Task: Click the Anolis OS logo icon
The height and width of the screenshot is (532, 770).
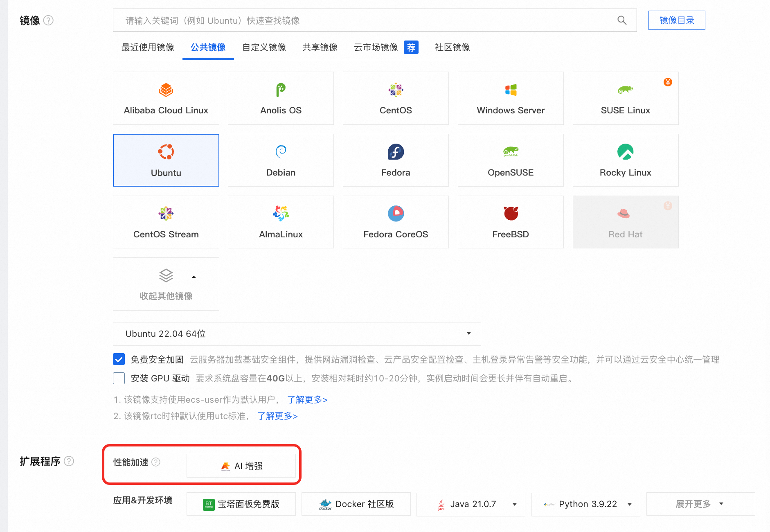Action: [x=281, y=90]
